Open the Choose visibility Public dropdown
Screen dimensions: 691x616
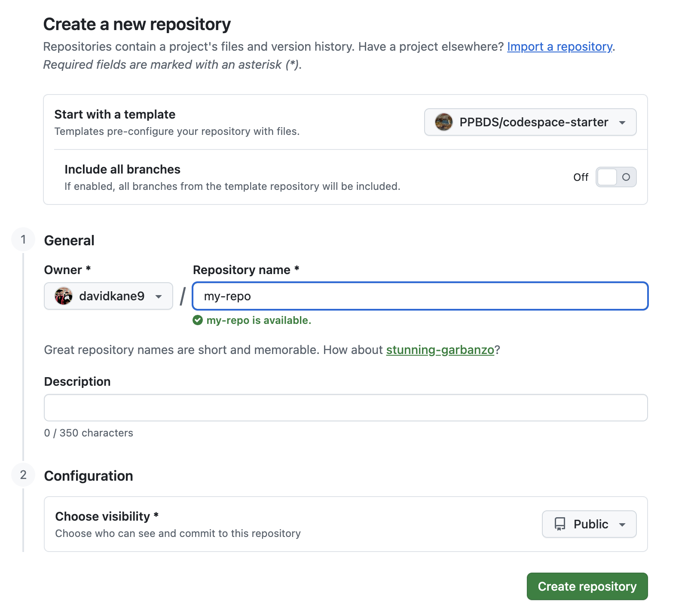coord(589,524)
